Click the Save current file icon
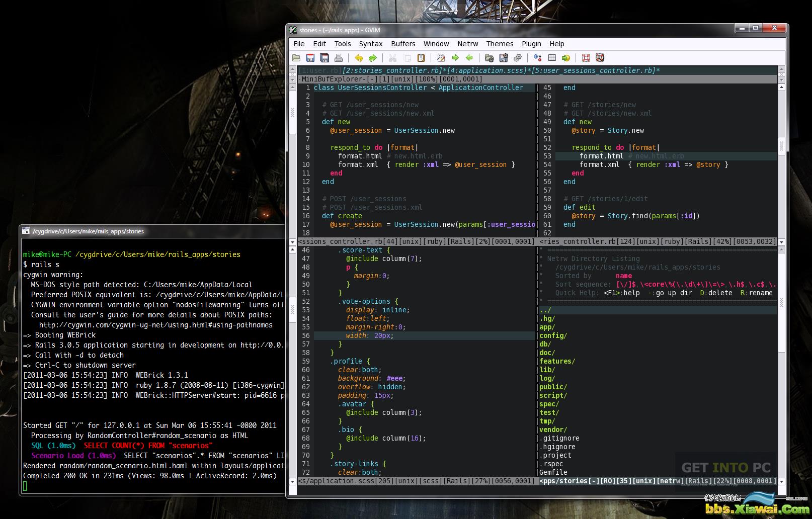 (310, 58)
